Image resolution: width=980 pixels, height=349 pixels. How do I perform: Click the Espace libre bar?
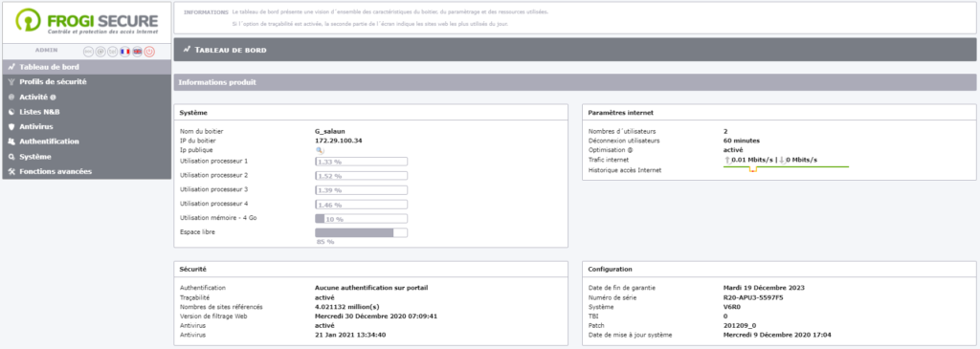(x=361, y=233)
